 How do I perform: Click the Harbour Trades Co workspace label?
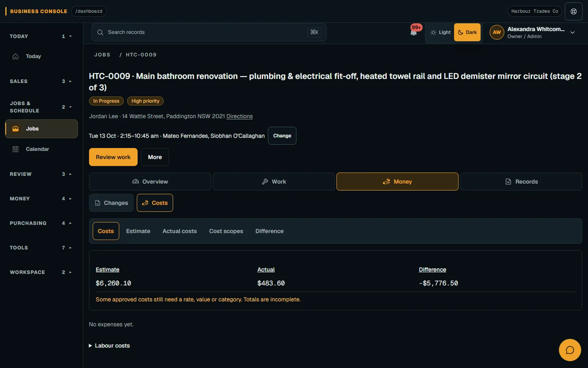pos(535,11)
